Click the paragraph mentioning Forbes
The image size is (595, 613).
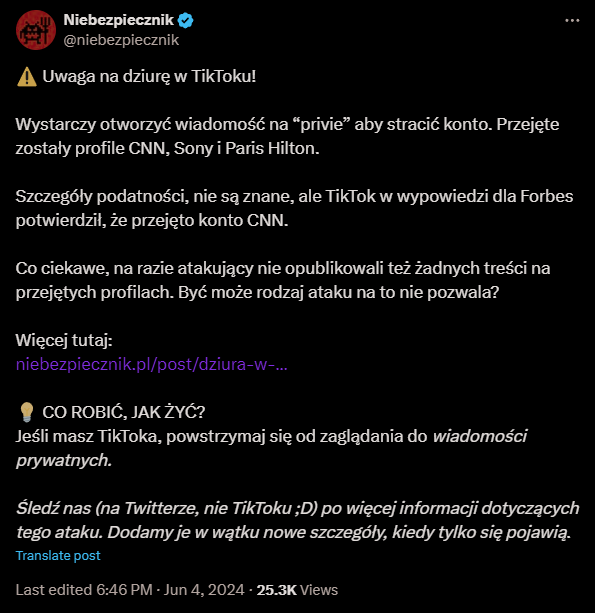(x=294, y=208)
